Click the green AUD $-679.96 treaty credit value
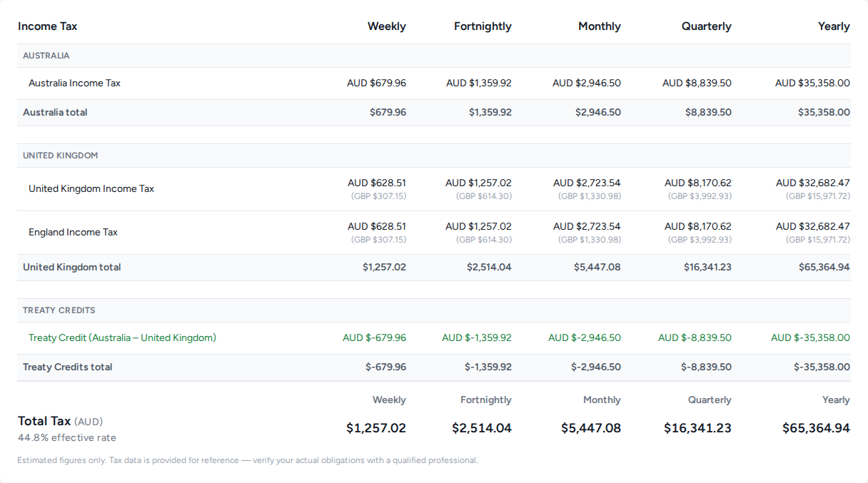868x483 pixels. [374, 338]
